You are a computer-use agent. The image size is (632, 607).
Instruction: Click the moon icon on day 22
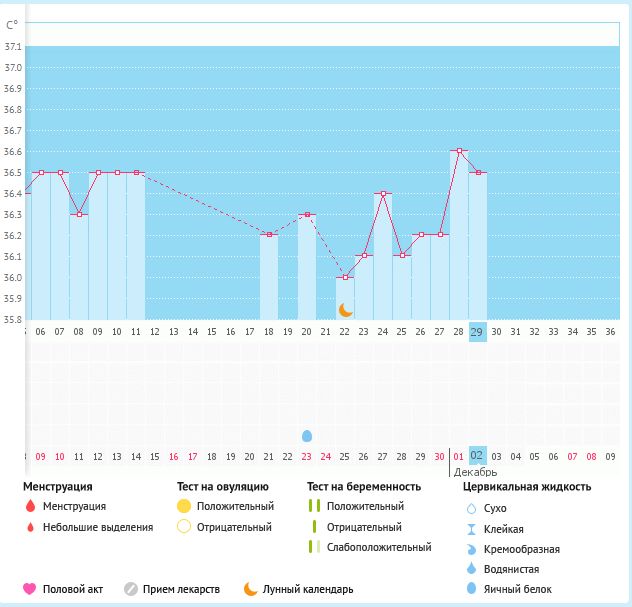click(345, 310)
